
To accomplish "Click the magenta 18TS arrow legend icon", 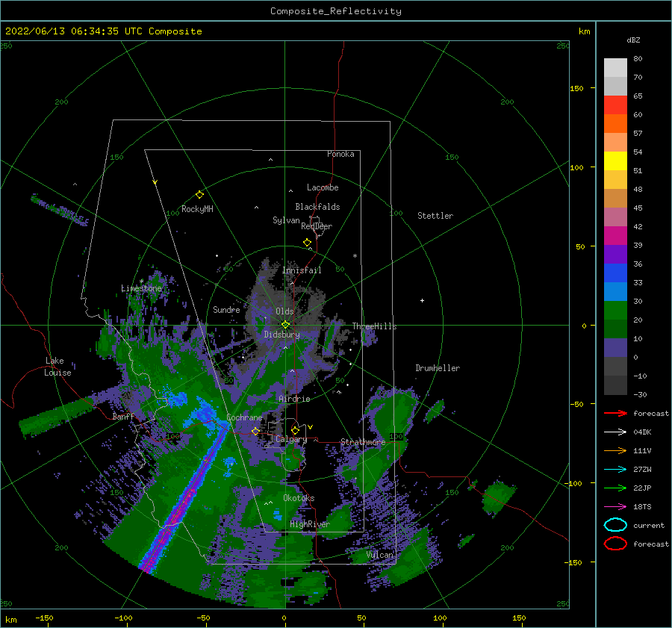I will click(x=615, y=507).
